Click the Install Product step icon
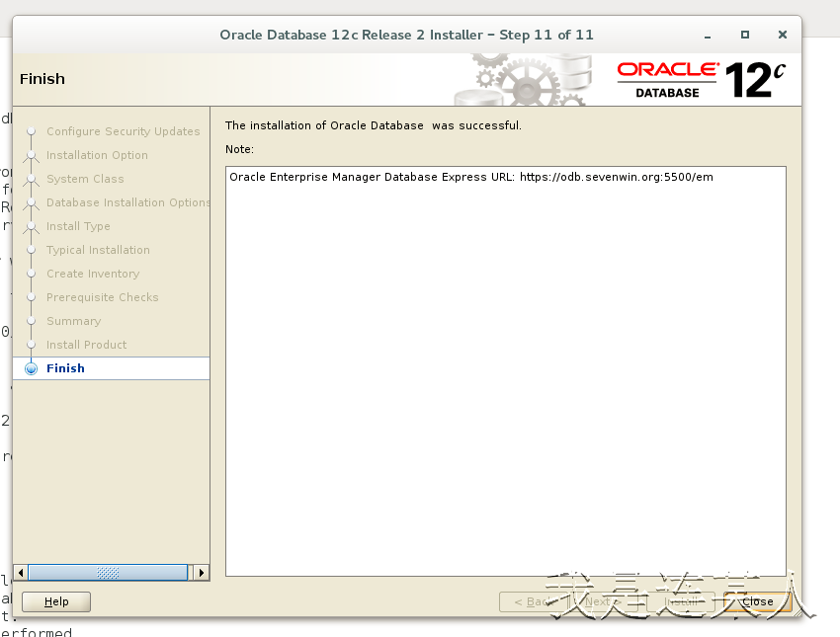Image resolution: width=840 pixels, height=637 pixels. tap(33, 345)
